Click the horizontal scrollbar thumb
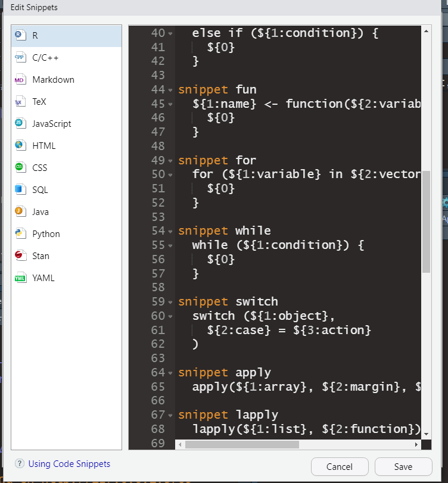The height and width of the screenshot is (483, 448). pyautogui.click(x=242, y=444)
